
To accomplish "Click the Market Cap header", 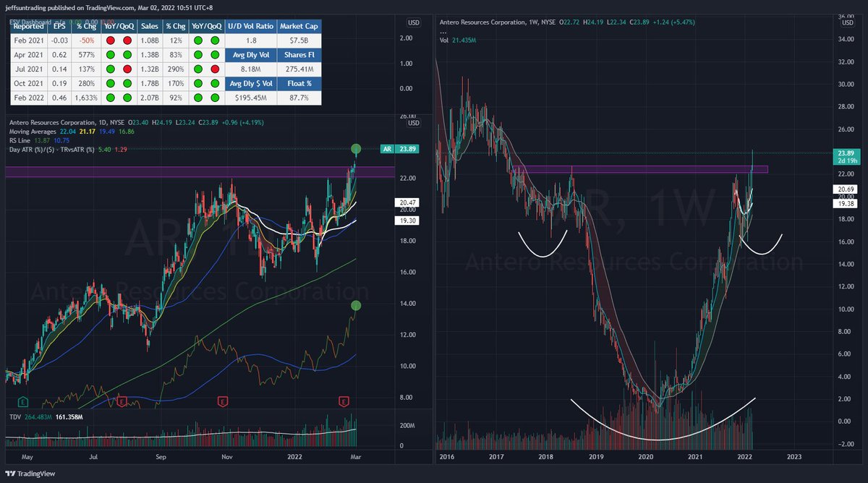I will click(x=298, y=25).
